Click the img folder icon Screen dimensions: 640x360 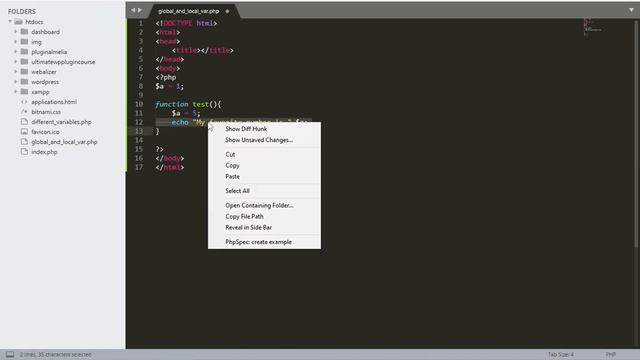(24, 42)
